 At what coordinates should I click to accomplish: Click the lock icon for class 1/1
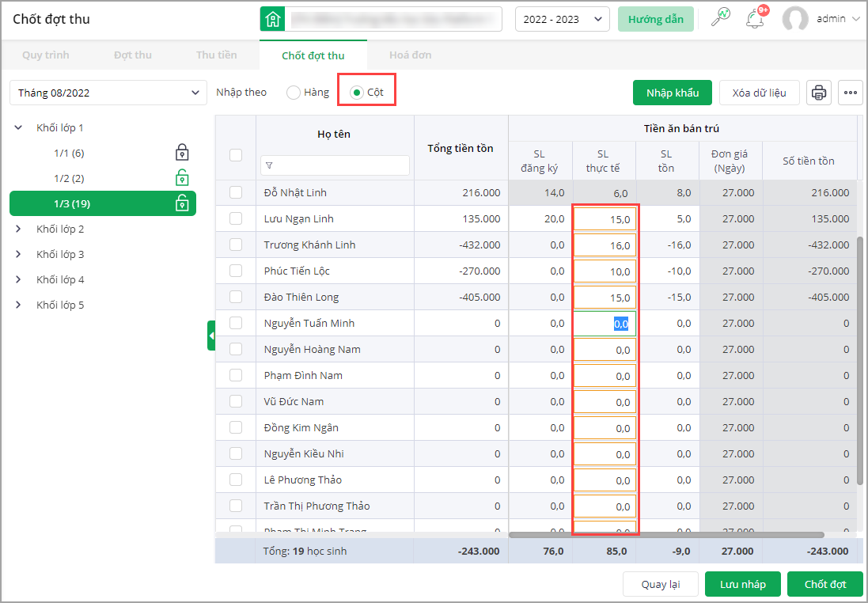[x=182, y=153]
